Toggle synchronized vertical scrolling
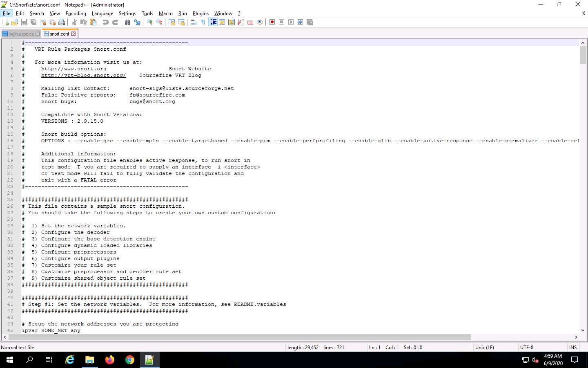This screenshot has width=588, height=368. [x=172, y=22]
